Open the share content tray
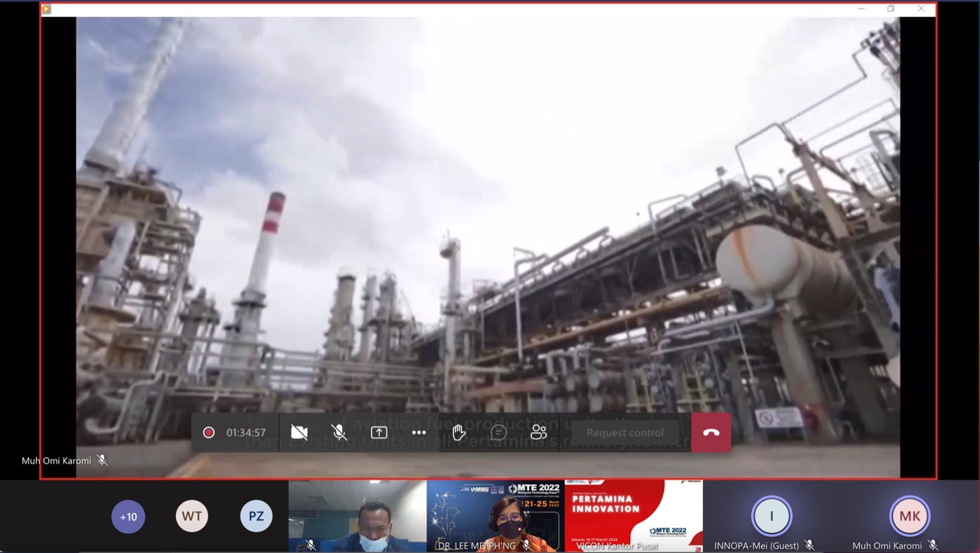 [x=379, y=433]
